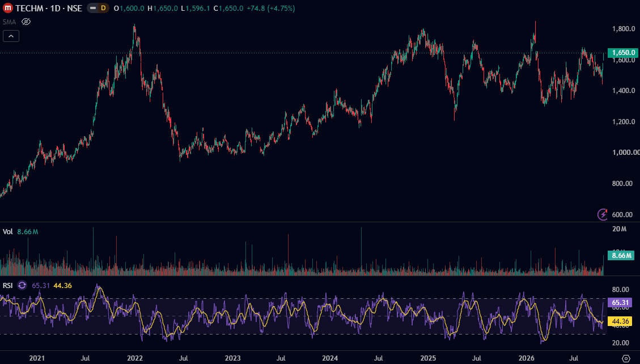
Task: Click the yellow 44.36 RSI axis tag
Action: point(620,321)
